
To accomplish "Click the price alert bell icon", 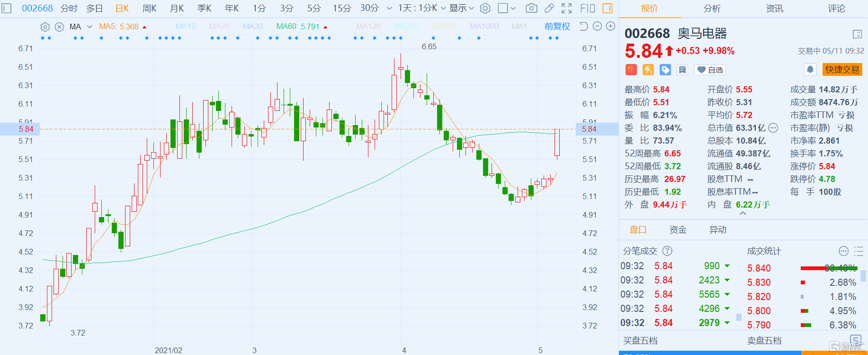I will point(810,70).
